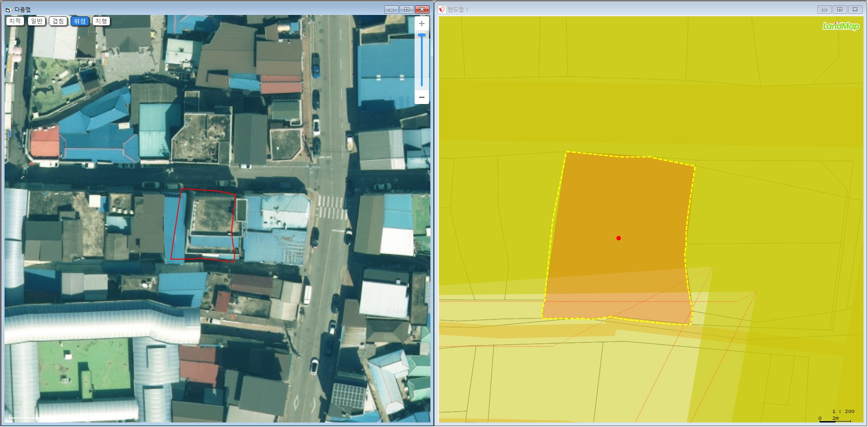Select the 지형 terrain view tab
868x427 pixels.
101,21
